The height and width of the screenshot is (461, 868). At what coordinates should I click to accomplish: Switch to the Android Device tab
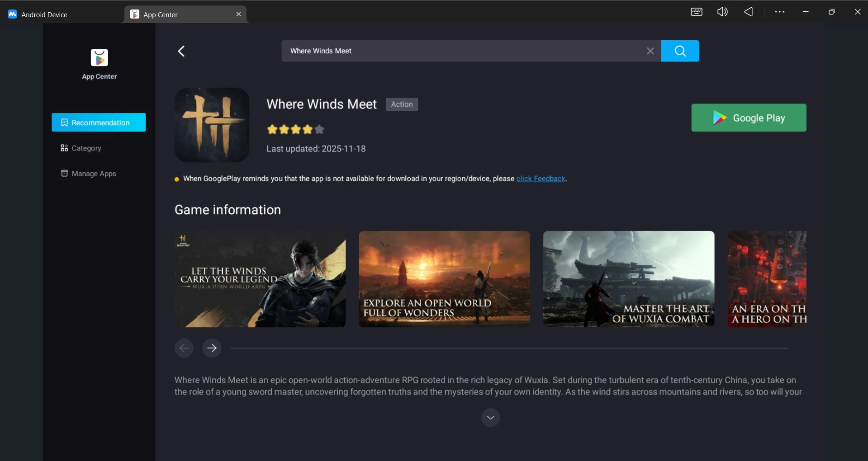pos(44,14)
